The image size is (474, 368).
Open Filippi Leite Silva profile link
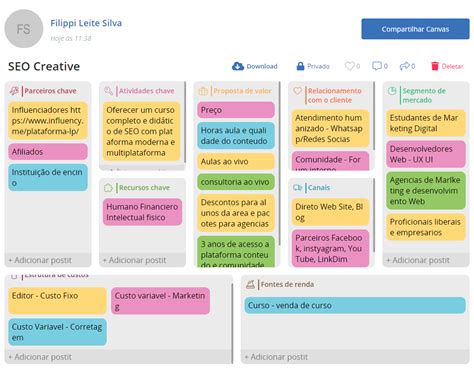[x=86, y=23]
